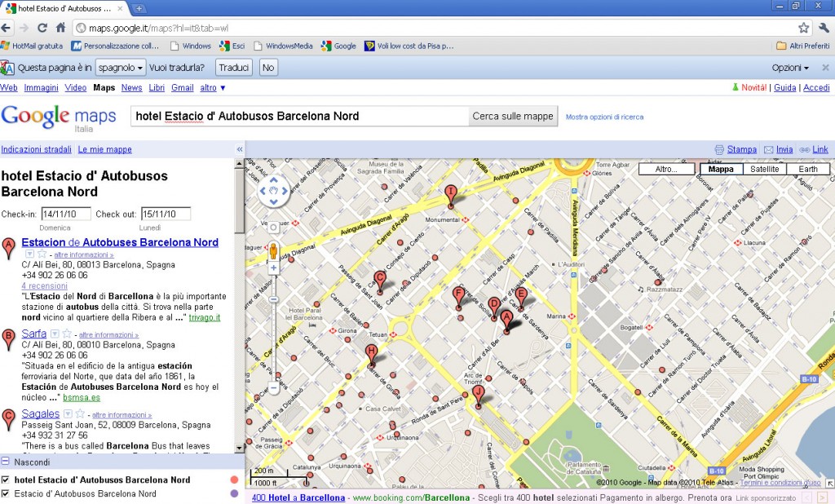Click Mostra opzioni di ricerca
This screenshot has height=504, width=835.
tap(604, 117)
